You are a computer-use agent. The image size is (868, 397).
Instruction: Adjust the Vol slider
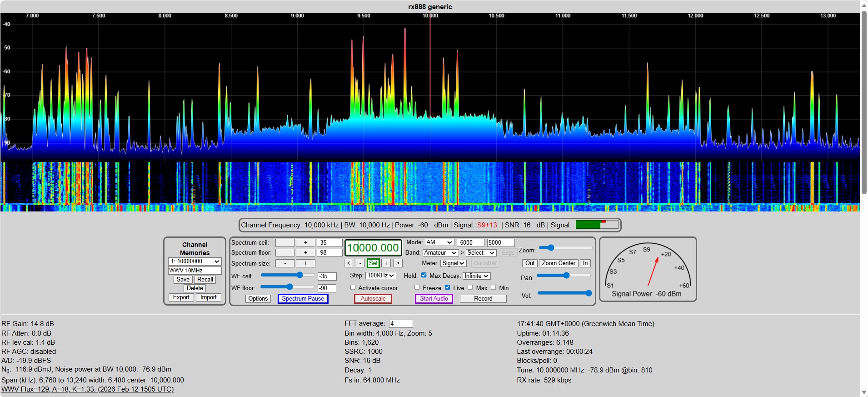pos(564,293)
